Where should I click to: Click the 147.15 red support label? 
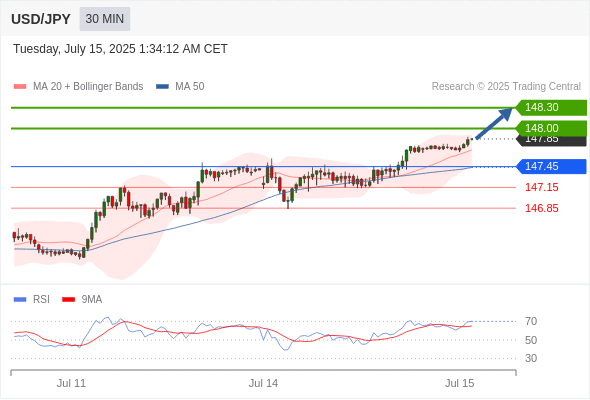(x=541, y=187)
